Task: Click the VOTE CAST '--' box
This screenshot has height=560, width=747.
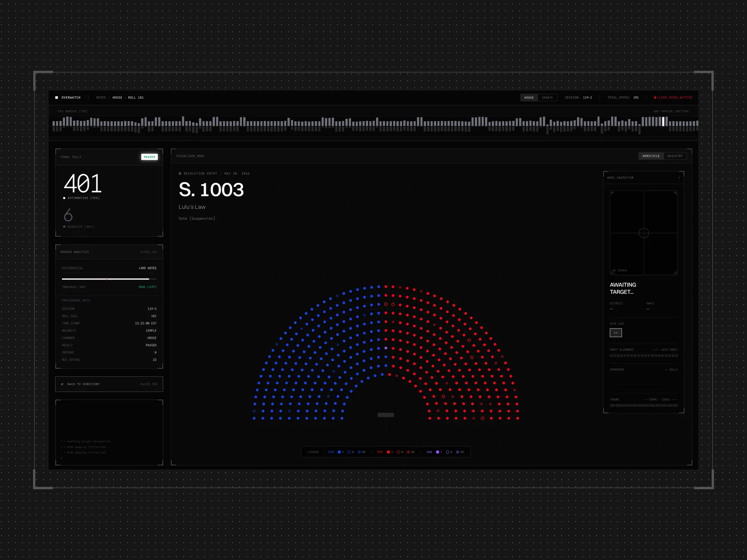Action: (616, 333)
